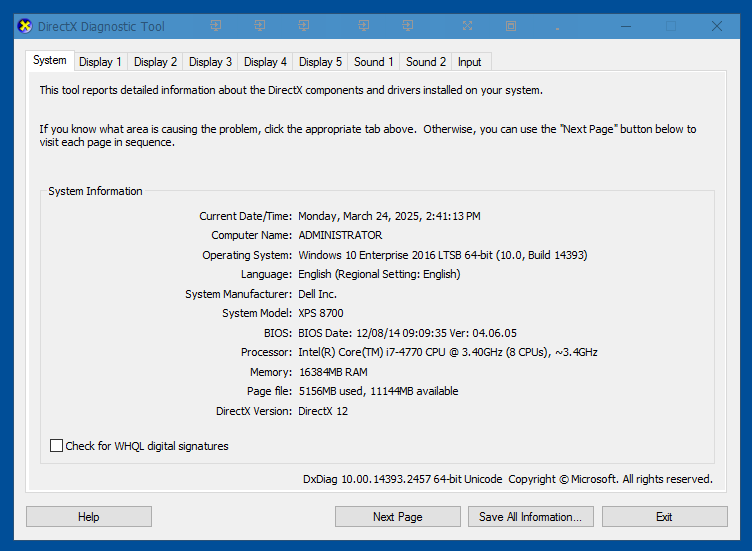Click computer name ADMINISTRATOR
Viewport: 752px width, 551px height.
click(x=340, y=235)
